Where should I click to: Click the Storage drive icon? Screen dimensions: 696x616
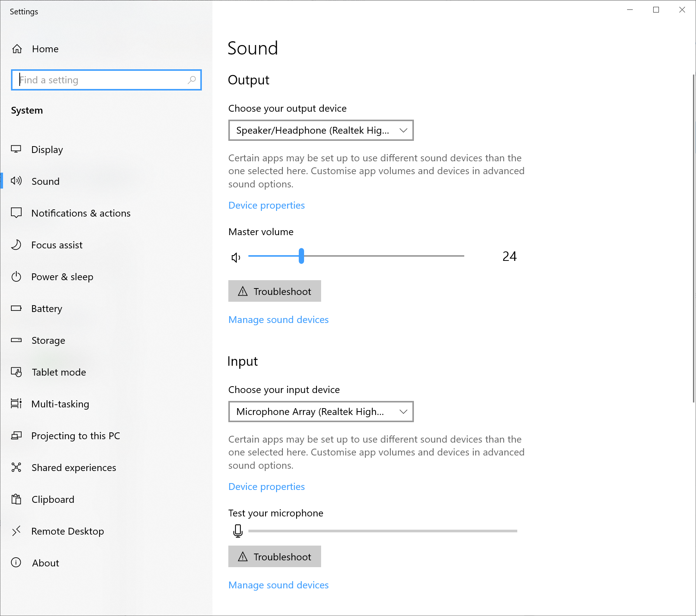click(16, 340)
